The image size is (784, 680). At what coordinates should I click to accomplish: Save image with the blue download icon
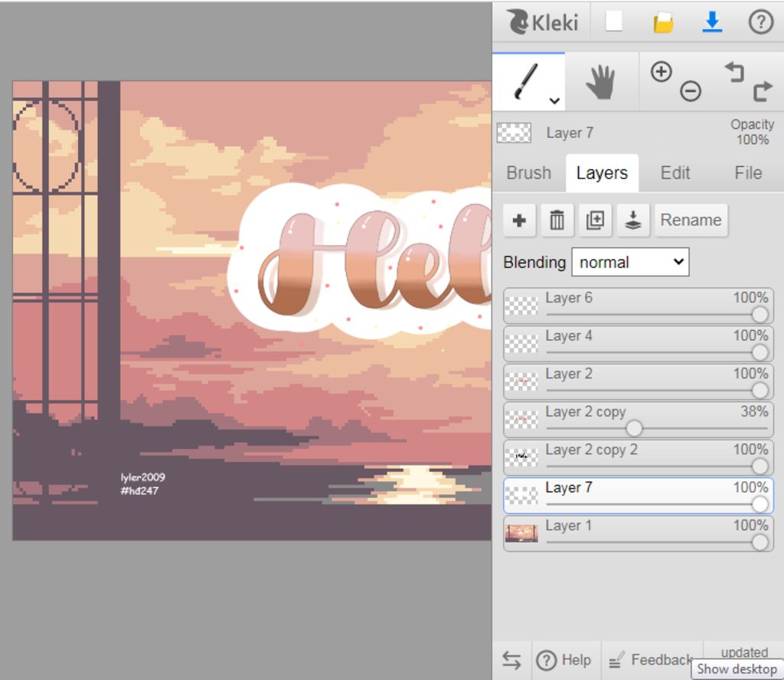[x=712, y=22]
